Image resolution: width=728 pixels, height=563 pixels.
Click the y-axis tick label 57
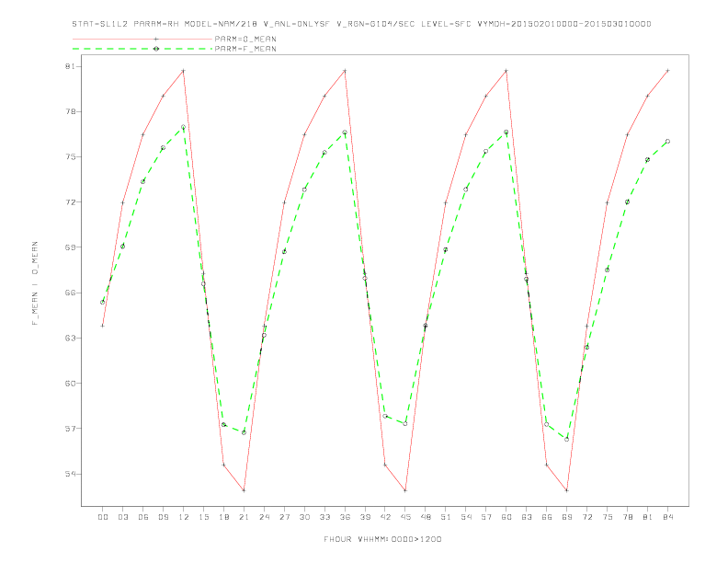(x=70, y=429)
